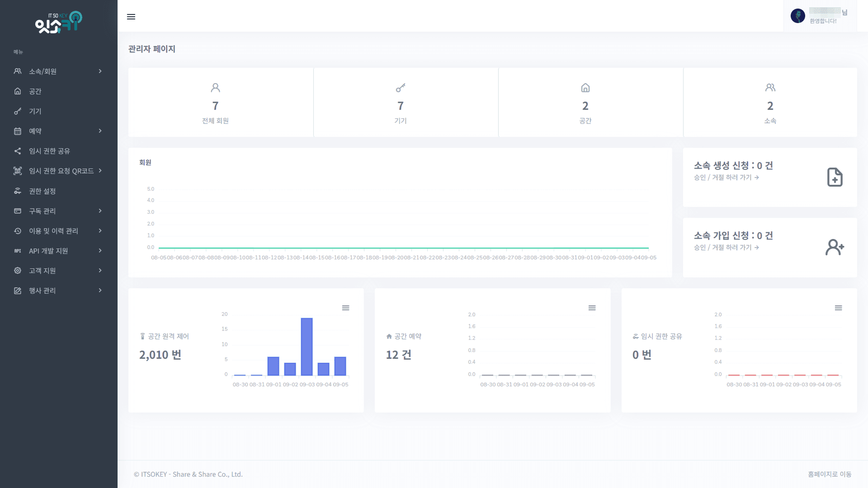Screen dimensions: 868x488
Task: Open the 공간 원격 제어 chart menu
Action: click(346, 308)
